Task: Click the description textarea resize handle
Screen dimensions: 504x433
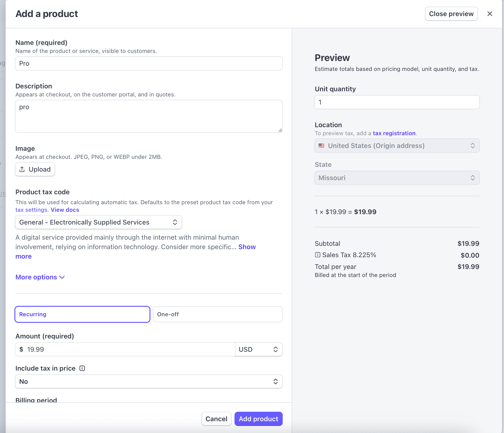Action: coord(280,130)
